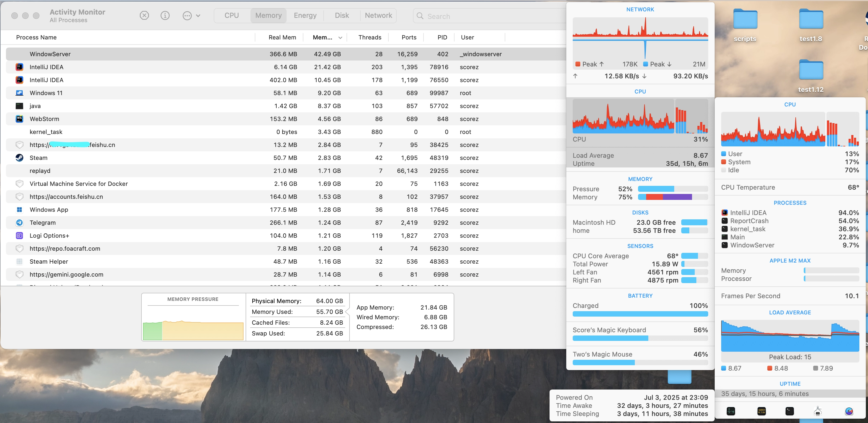Open Activity Monitor icon in iStat footer
The image size is (868, 423).
coord(731,411)
